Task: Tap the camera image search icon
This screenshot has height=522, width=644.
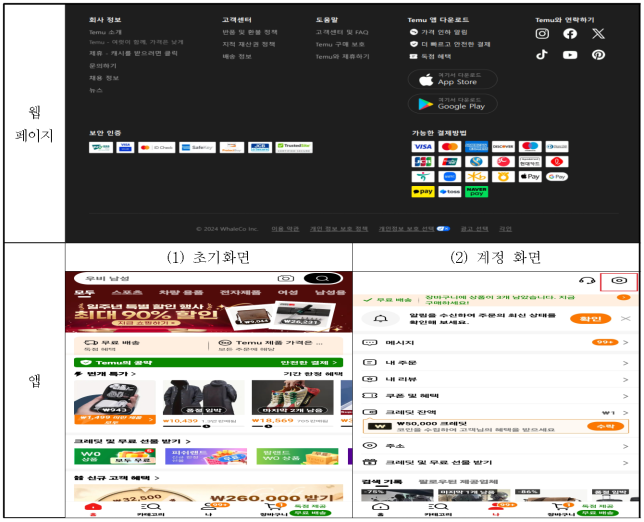Action: click(286, 278)
